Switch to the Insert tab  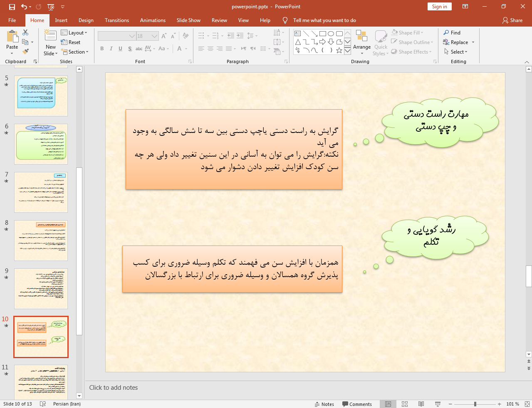click(61, 20)
